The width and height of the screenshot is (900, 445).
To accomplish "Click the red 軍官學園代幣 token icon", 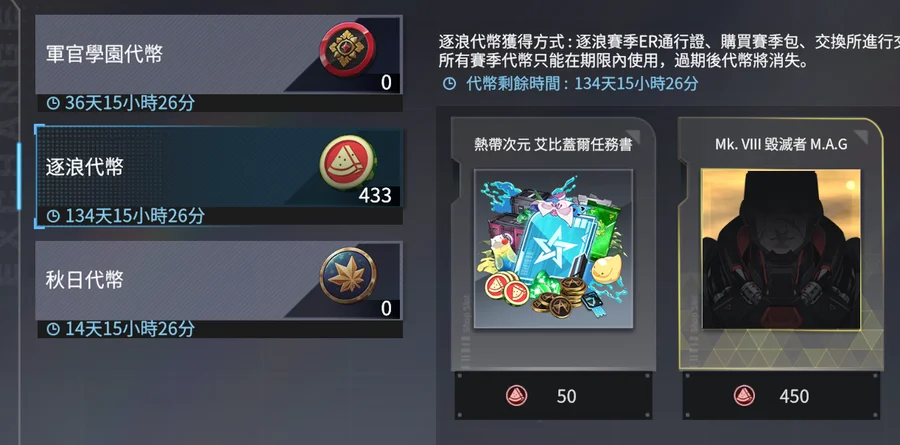I will coord(347,51).
